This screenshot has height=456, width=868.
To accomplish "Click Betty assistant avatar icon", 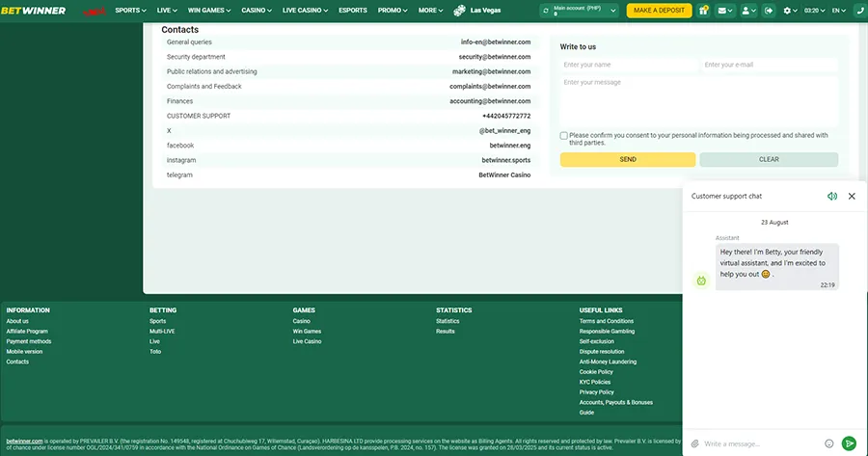I will 701,281.
